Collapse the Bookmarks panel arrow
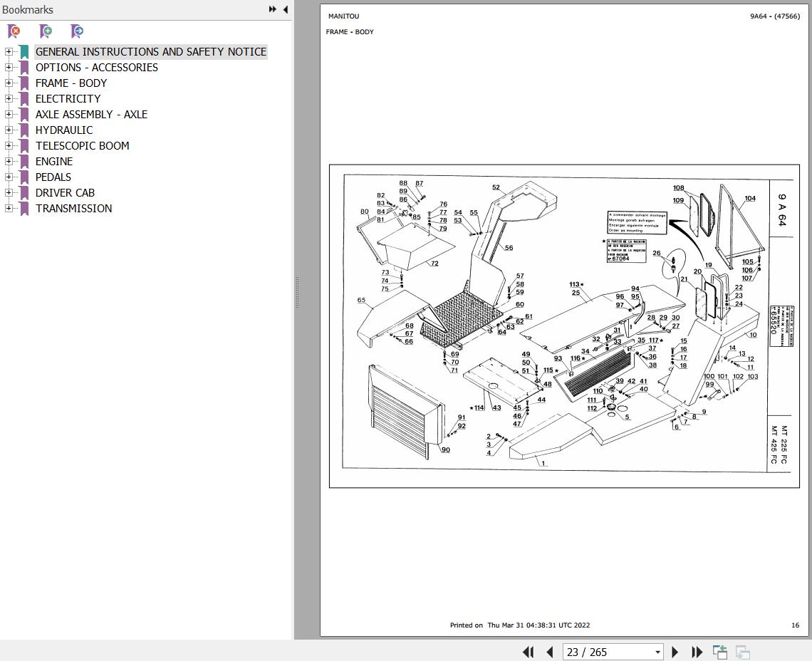Image resolution: width=812 pixels, height=661 pixels. 286,9
